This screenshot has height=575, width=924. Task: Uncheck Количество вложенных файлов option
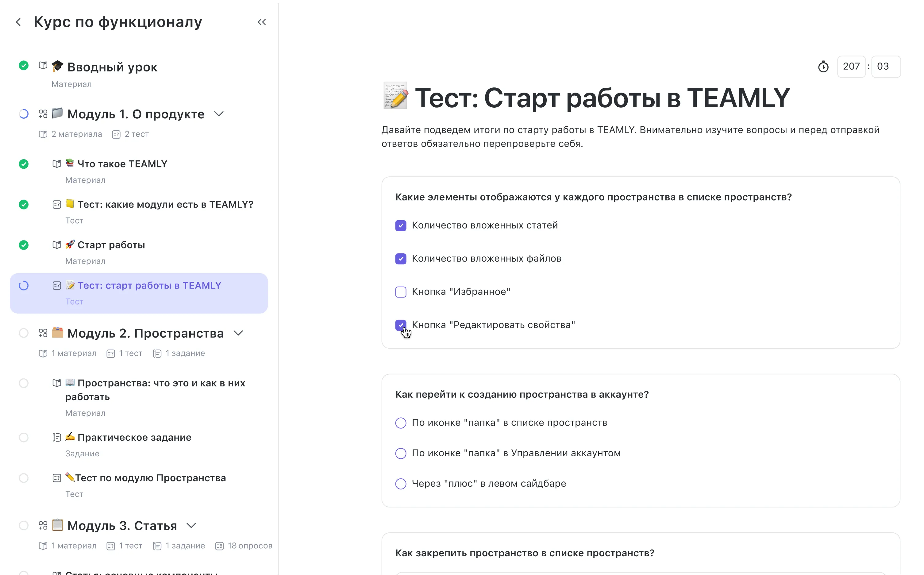pyautogui.click(x=401, y=259)
